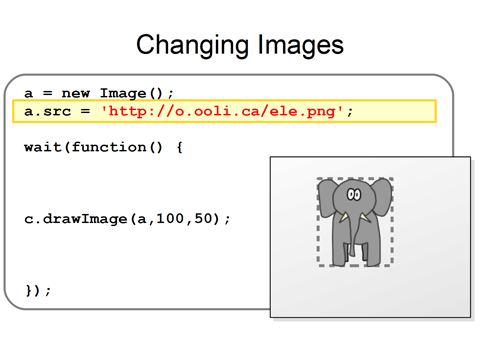Select the red URL string text
This screenshot has width=480, height=360.
222,111
